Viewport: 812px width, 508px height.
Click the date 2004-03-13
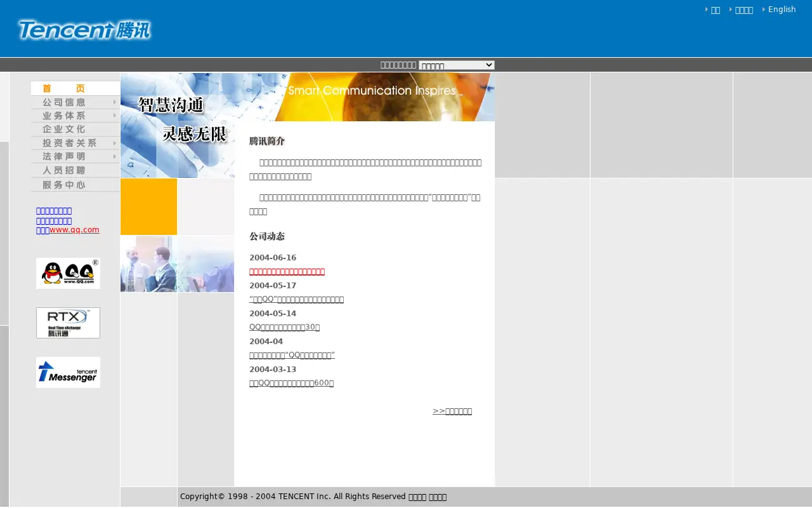273,370
